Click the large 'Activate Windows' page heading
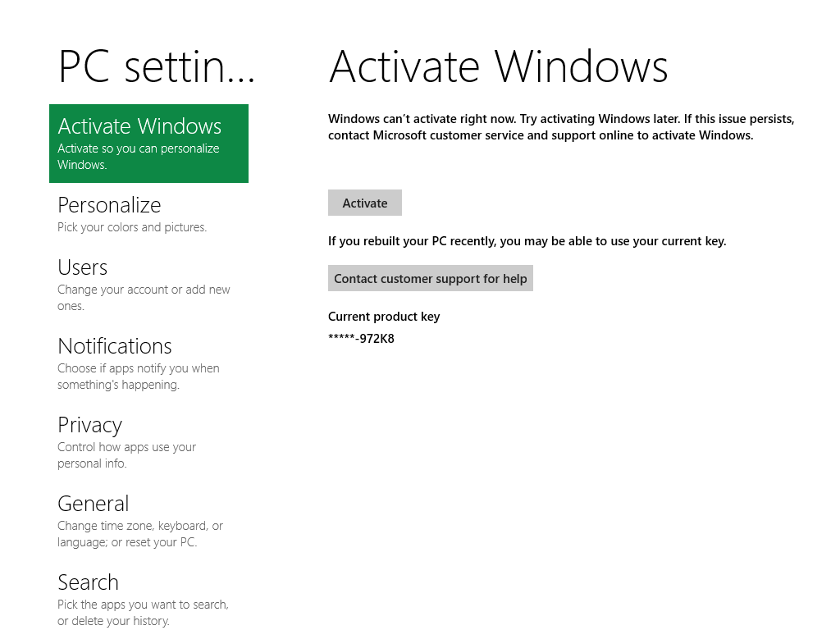This screenshot has width=840, height=630. point(498,66)
